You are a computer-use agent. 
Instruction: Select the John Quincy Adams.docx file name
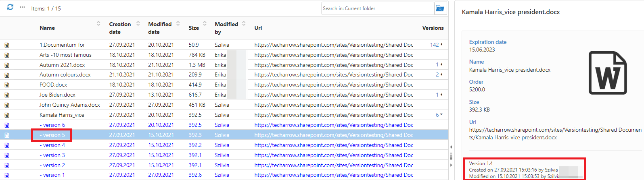pos(70,105)
